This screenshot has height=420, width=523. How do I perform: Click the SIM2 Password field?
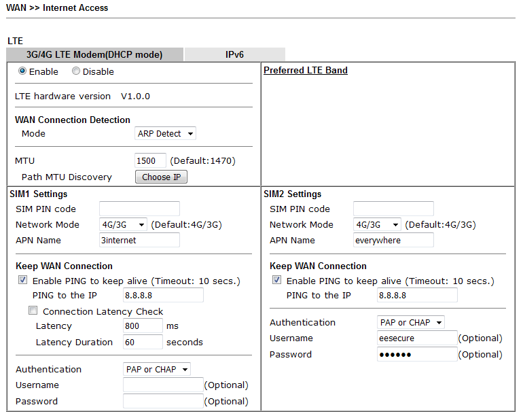(x=417, y=354)
